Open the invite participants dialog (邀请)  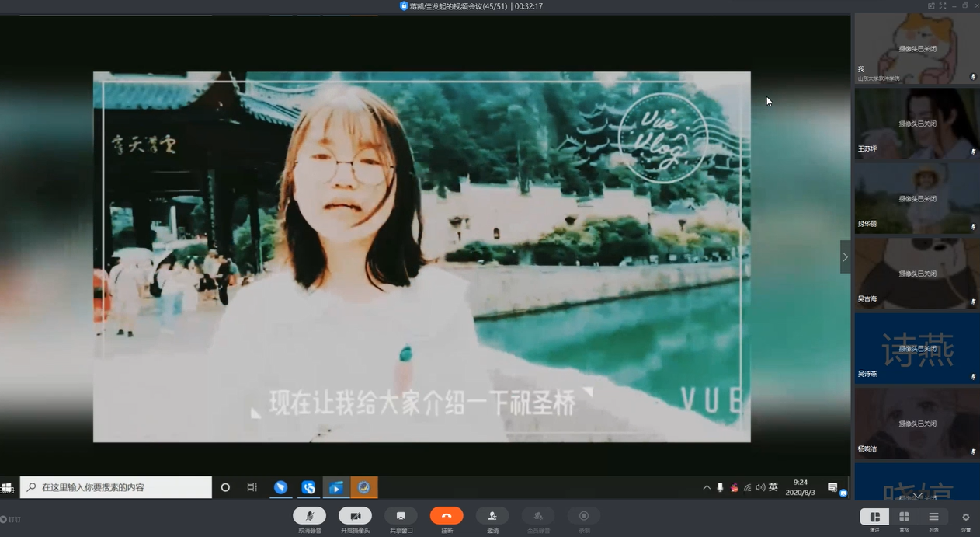point(492,516)
